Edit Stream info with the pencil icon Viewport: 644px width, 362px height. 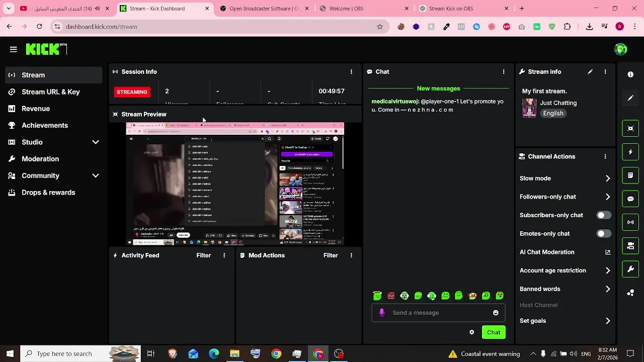590,72
